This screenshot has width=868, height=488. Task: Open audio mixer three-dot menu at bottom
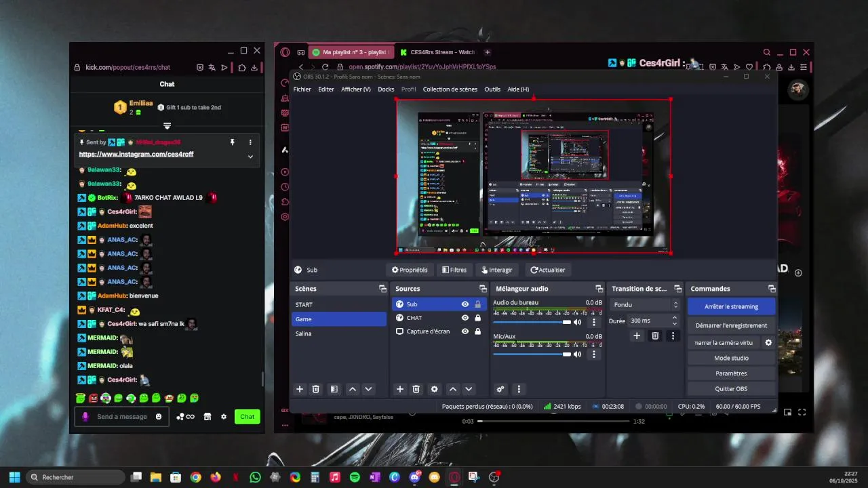tap(519, 389)
